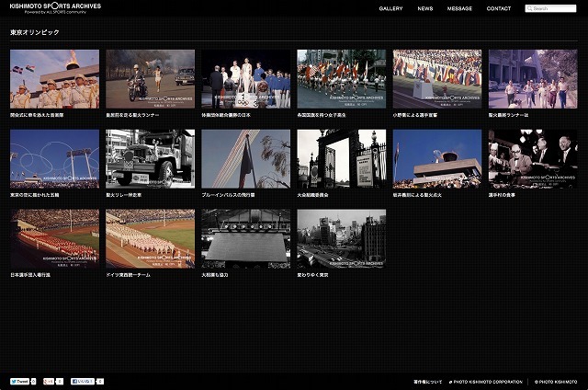The height and width of the screenshot is (390, 588).
Task: Open black-and-white thumbnail of committee gate
Action: (341, 159)
